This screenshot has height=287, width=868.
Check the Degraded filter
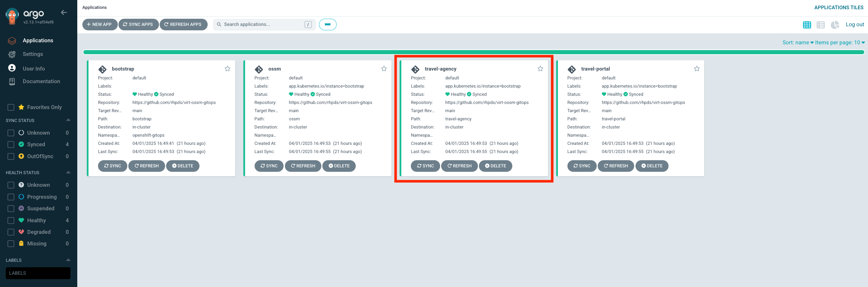[x=11, y=232]
